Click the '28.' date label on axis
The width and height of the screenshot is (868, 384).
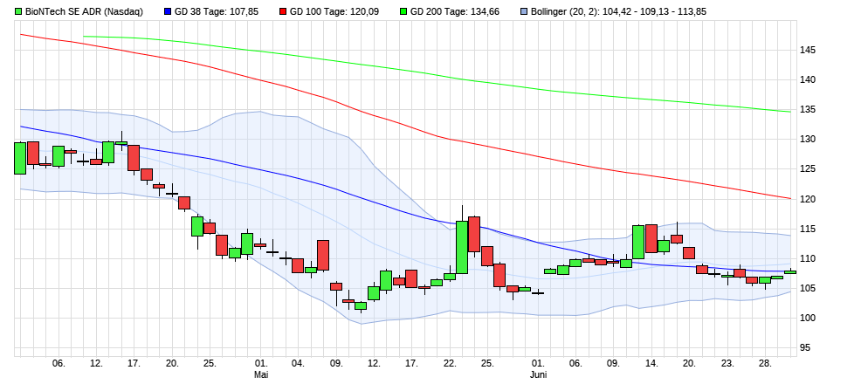click(765, 364)
